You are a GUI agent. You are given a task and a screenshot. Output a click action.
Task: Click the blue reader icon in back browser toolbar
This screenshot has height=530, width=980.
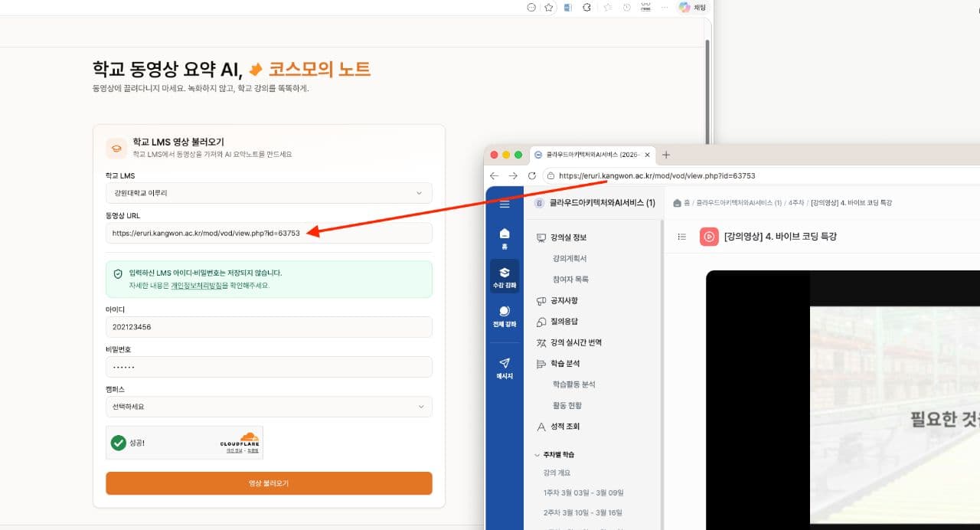point(567,7)
